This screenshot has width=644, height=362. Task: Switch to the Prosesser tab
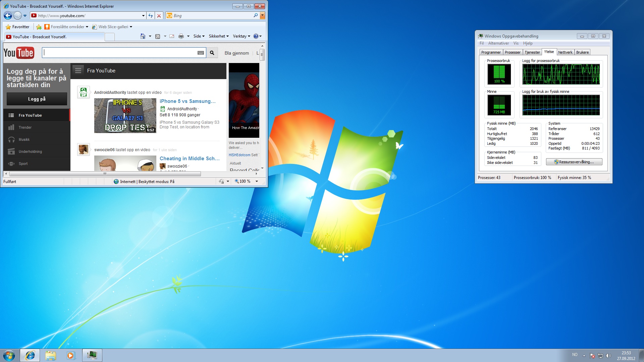pyautogui.click(x=513, y=52)
